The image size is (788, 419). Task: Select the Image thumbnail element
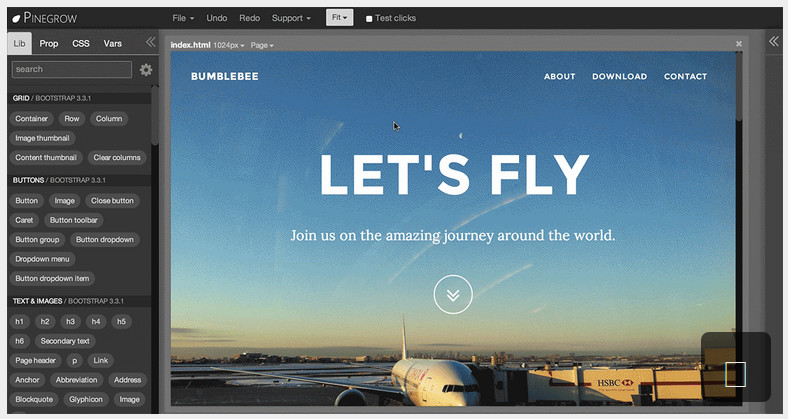click(x=42, y=138)
